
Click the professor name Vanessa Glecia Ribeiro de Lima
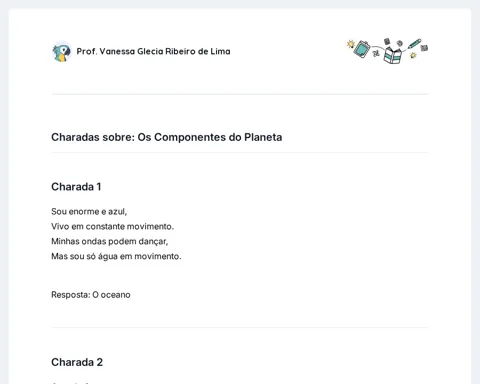[153, 51]
